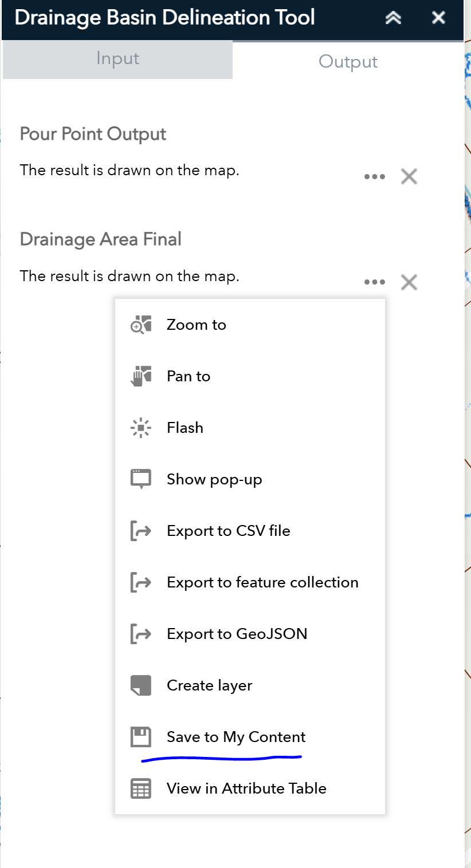Click the Create layer note icon

(x=141, y=685)
